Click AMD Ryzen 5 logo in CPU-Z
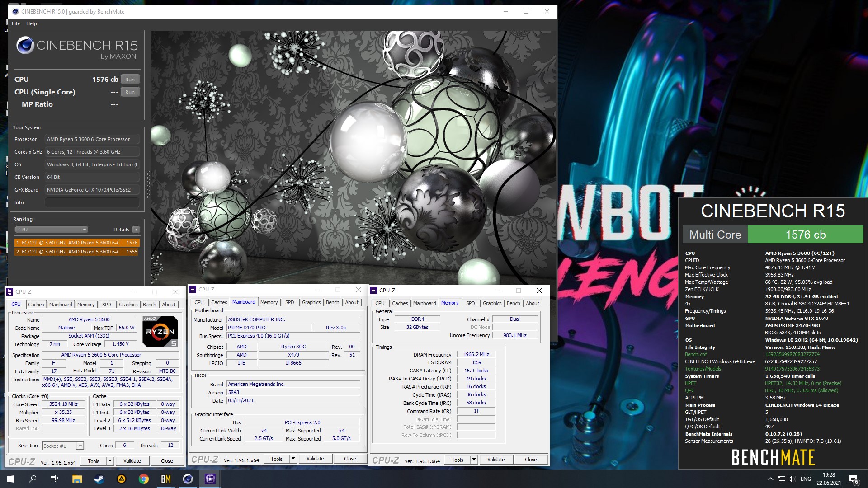 pos(160,331)
